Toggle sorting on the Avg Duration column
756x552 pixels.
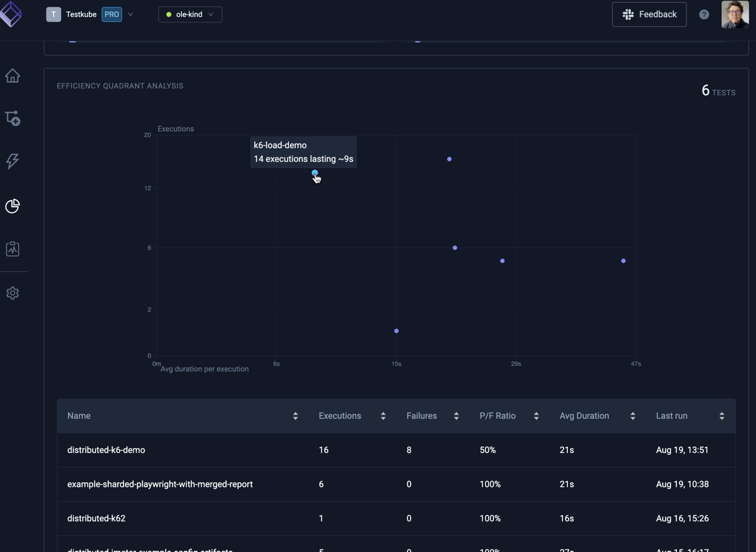point(632,416)
